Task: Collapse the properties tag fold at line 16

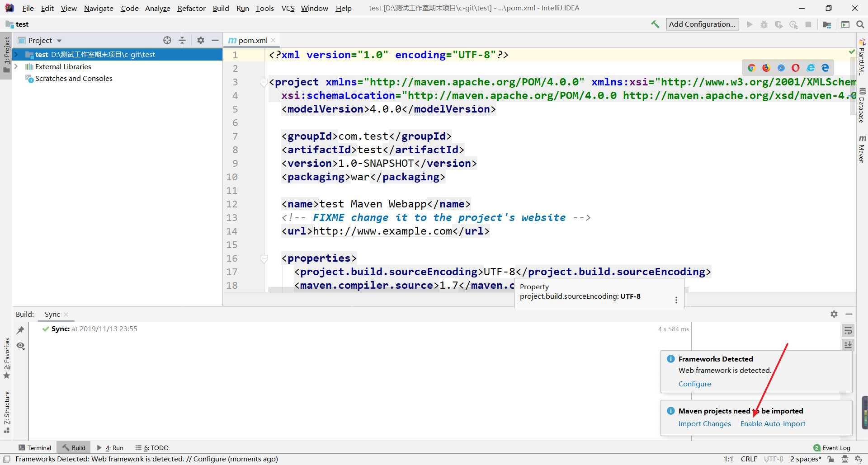Action: (264, 258)
